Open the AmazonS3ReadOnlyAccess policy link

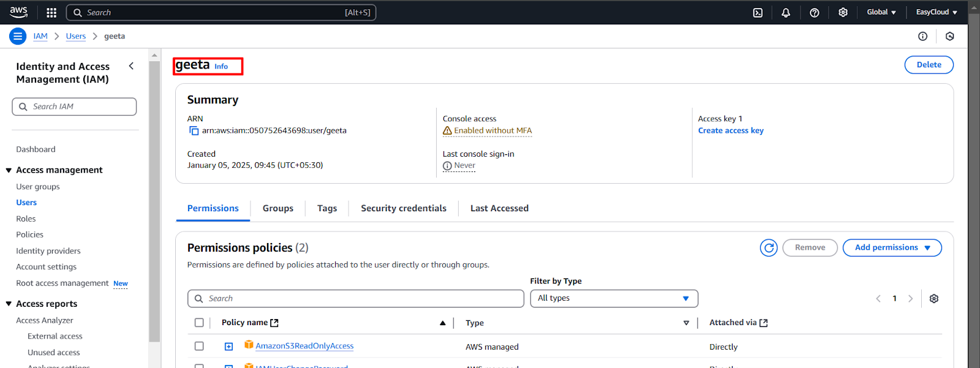(304, 346)
